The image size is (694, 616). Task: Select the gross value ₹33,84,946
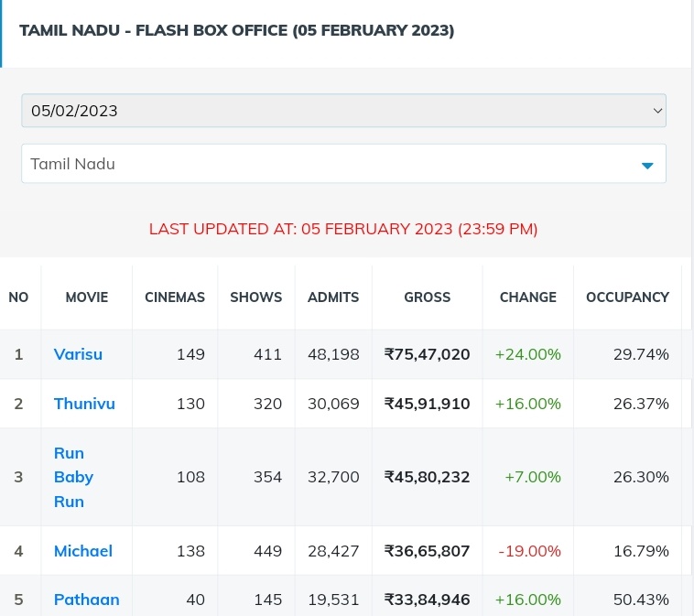tap(427, 600)
